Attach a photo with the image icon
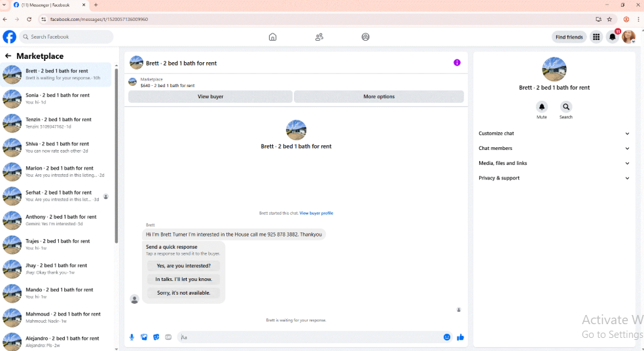The image size is (644, 351). point(144,337)
